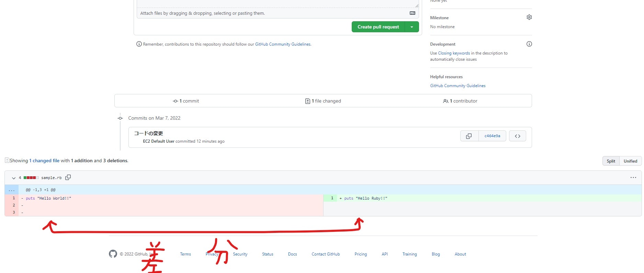Switch diff view to Unified
The height and width of the screenshot is (273, 644).
coord(631,161)
